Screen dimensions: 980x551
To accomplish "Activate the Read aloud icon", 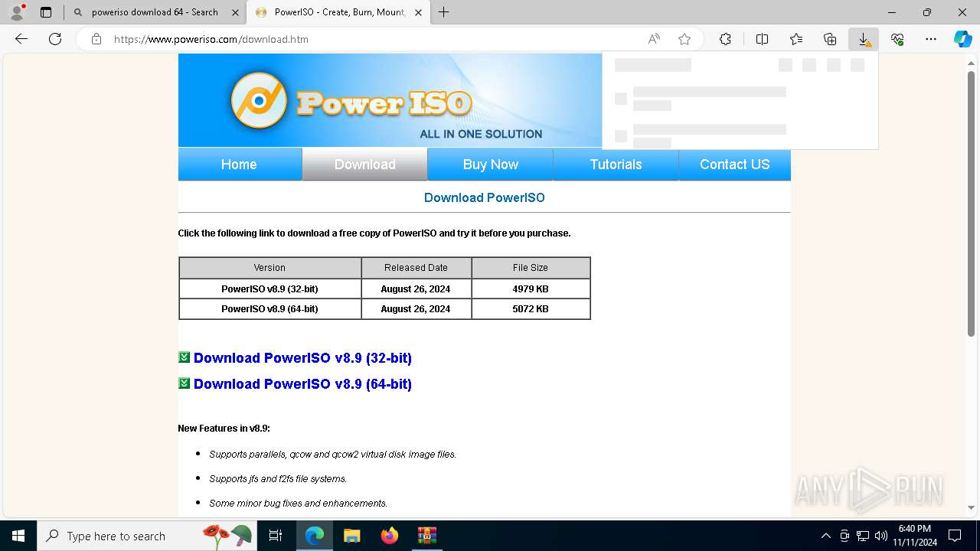I will (x=654, y=39).
